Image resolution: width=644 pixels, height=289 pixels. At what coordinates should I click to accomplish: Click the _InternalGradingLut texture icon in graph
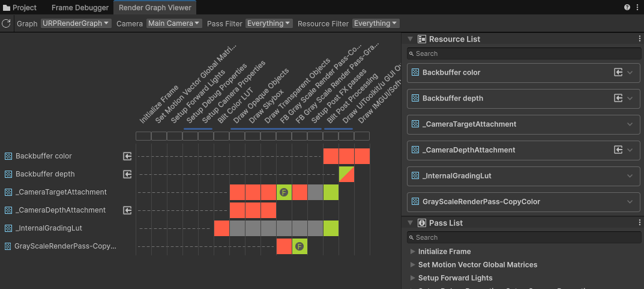[8, 228]
